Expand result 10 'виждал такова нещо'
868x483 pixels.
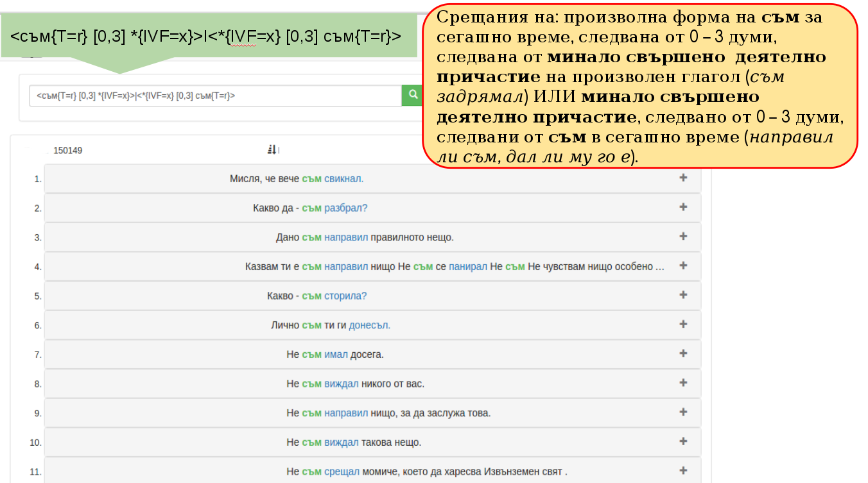tap(683, 442)
